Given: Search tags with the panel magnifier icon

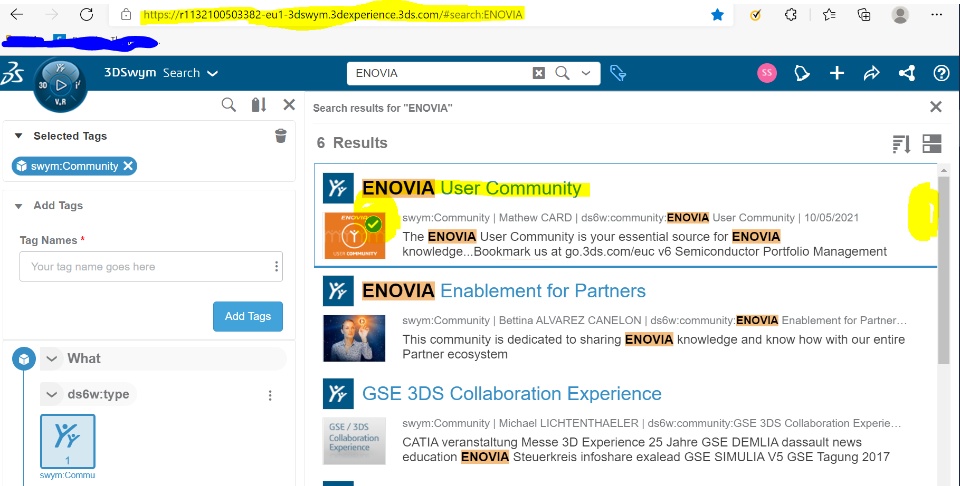Looking at the screenshot, I should [x=228, y=105].
